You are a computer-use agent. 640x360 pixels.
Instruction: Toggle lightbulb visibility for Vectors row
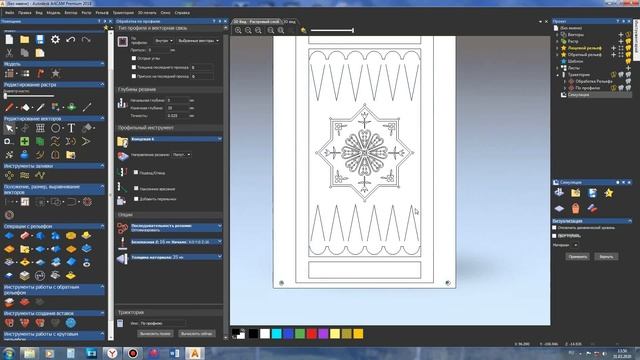point(628,35)
